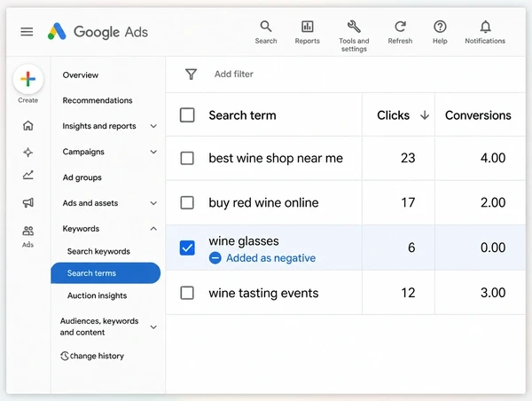Image resolution: width=532 pixels, height=401 pixels.
Task: Sort by the Conversions column header
Action: click(478, 115)
